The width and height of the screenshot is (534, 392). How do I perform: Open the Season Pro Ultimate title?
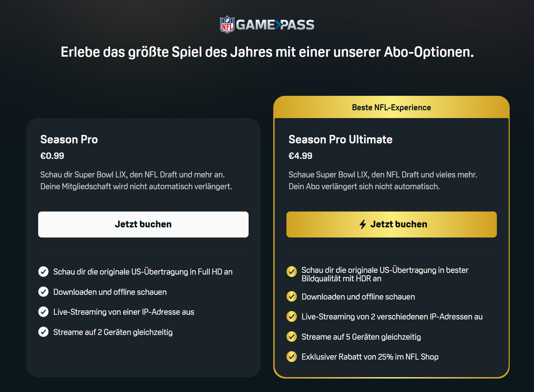coord(340,139)
